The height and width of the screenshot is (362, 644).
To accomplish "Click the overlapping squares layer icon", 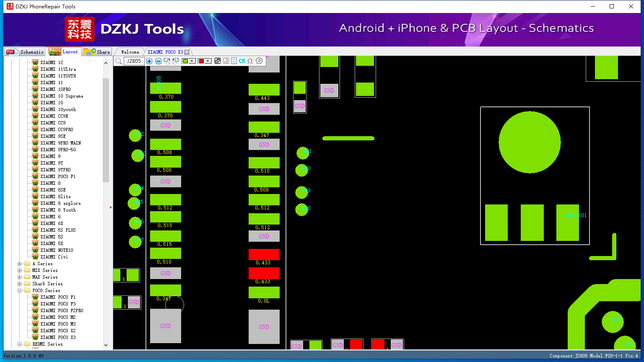I will [218, 61].
